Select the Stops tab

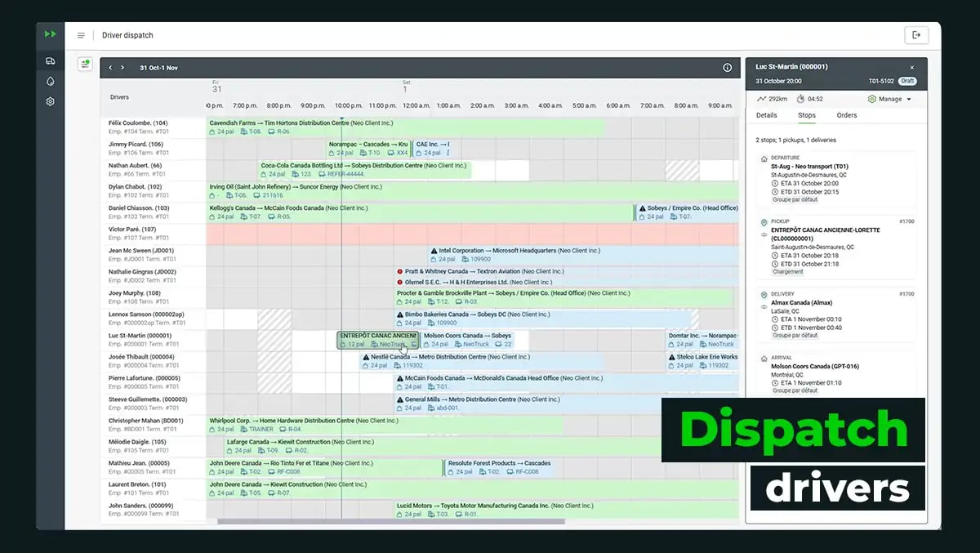pyautogui.click(x=807, y=115)
